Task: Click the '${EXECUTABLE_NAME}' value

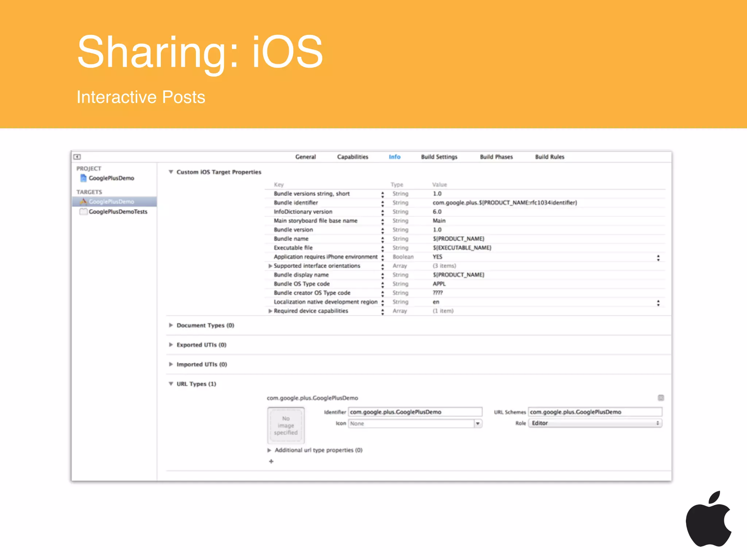Action: [x=462, y=248]
